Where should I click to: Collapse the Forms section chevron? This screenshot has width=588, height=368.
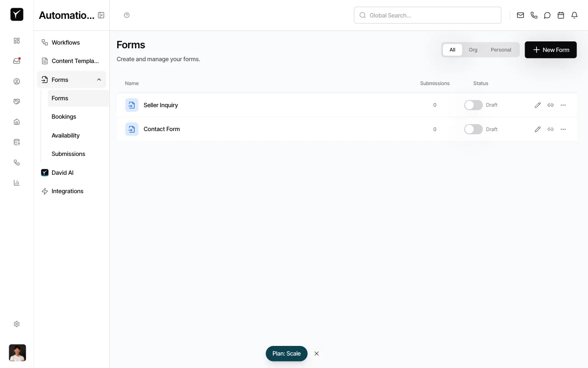point(99,79)
